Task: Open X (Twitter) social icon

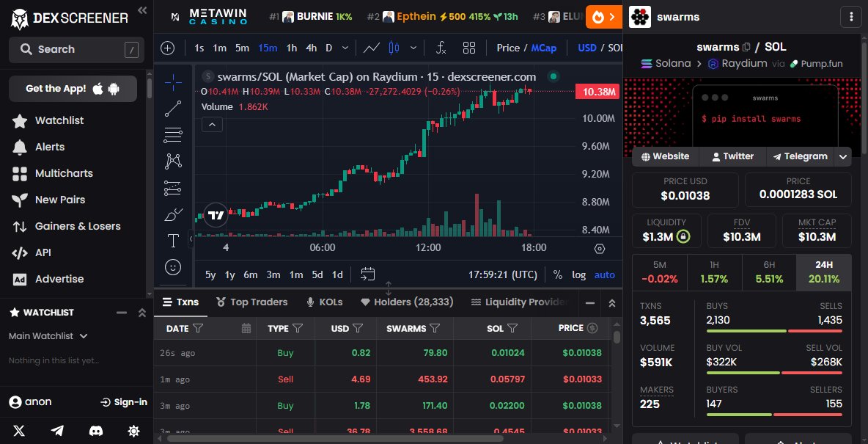Action: (x=19, y=431)
